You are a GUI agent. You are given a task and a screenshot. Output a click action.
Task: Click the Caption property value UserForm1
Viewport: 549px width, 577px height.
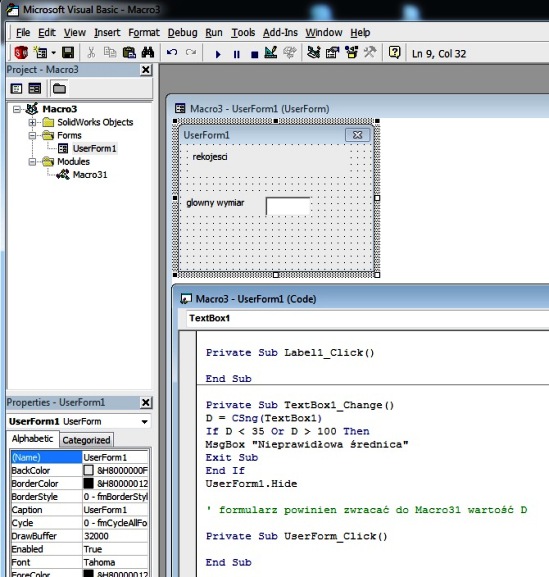116,510
